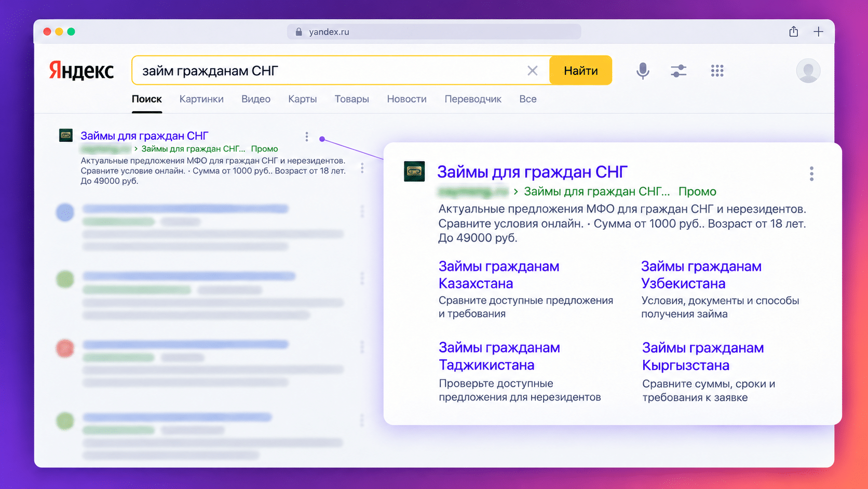The image size is (868, 489).
Task: Click text Условия, документы и способы получения займа
Action: pyautogui.click(x=720, y=307)
